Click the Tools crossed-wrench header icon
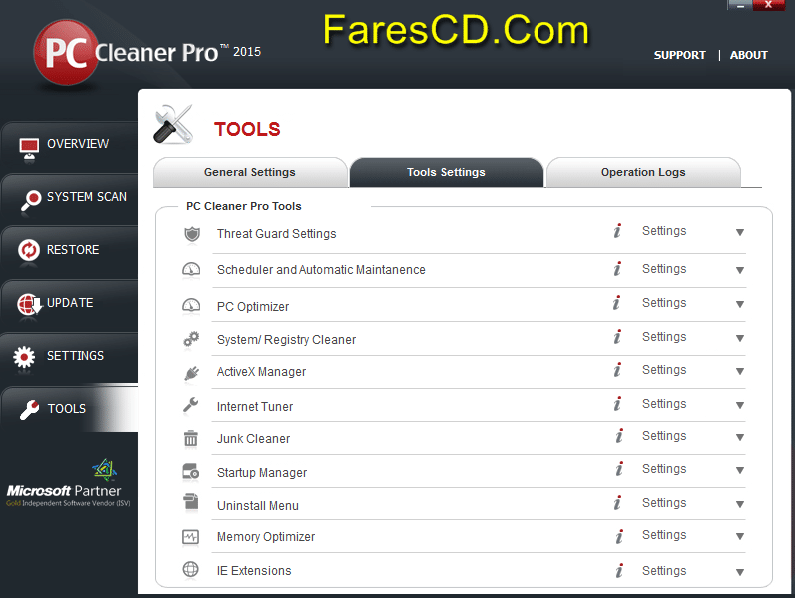Viewport: 795px width, 598px height. point(173,125)
